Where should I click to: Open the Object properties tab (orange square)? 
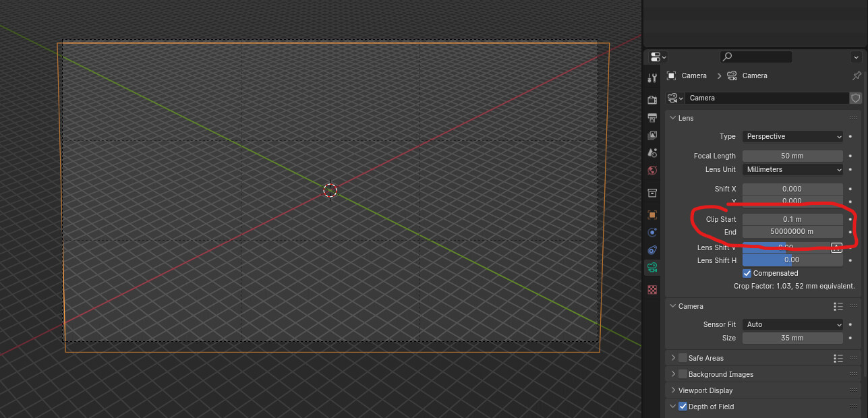pos(652,215)
